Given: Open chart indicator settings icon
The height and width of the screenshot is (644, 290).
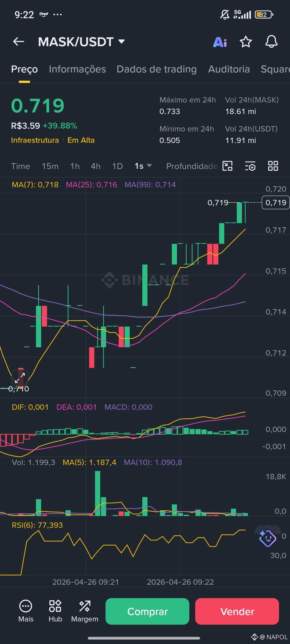Looking at the screenshot, I should (250, 166).
